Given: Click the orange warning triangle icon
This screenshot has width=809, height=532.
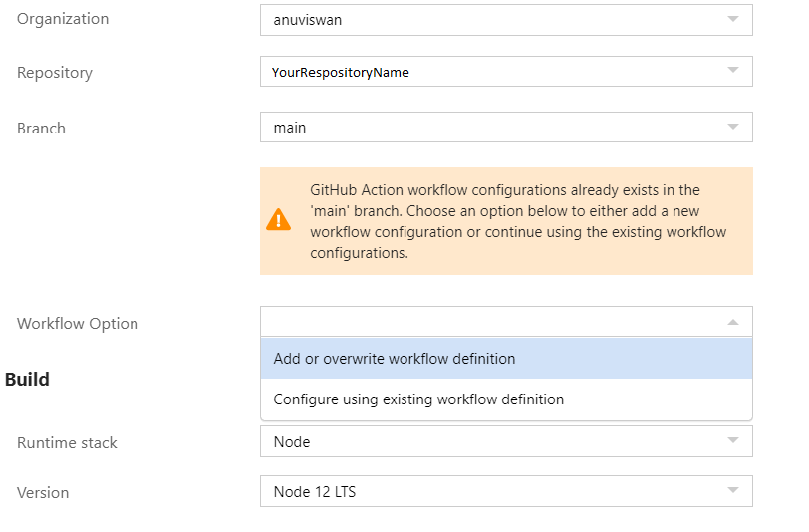Looking at the screenshot, I should [x=279, y=220].
